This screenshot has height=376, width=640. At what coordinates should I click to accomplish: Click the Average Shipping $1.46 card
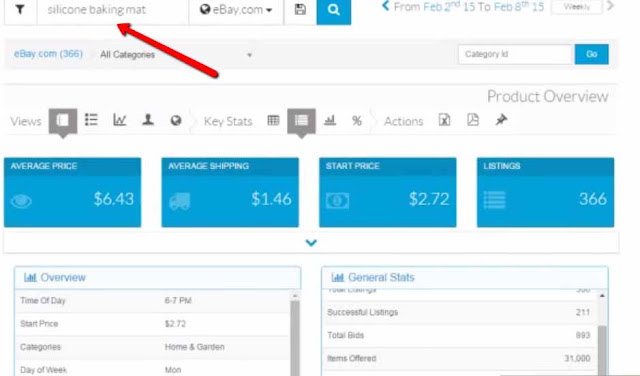click(230, 192)
